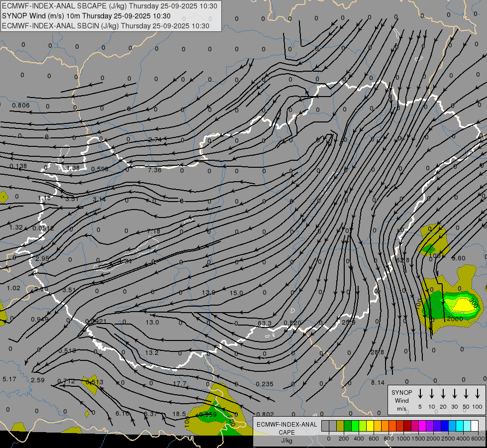This screenshot has height=448, width=487.
Task: Click the map value 2.59
Action: click(x=38, y=380)
